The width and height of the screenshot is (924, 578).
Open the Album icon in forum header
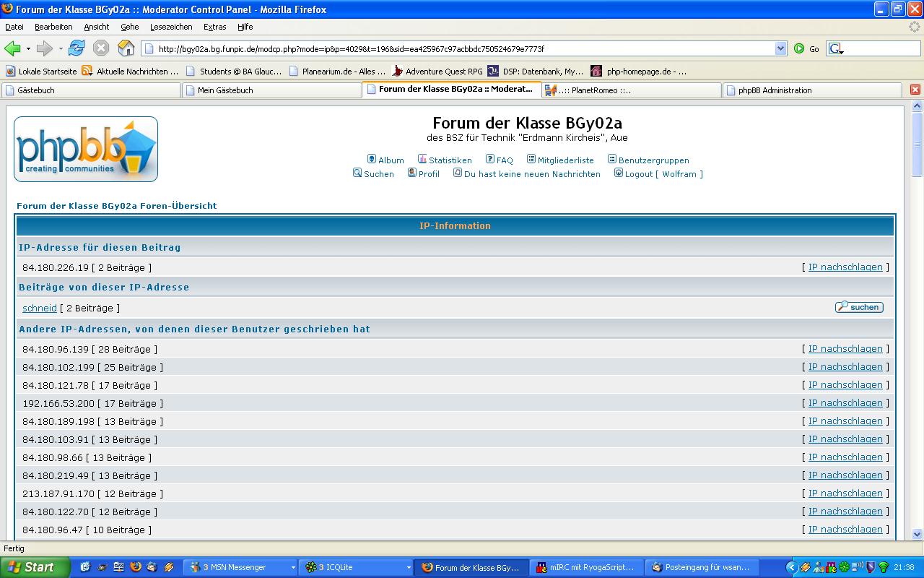coord(372,160)
